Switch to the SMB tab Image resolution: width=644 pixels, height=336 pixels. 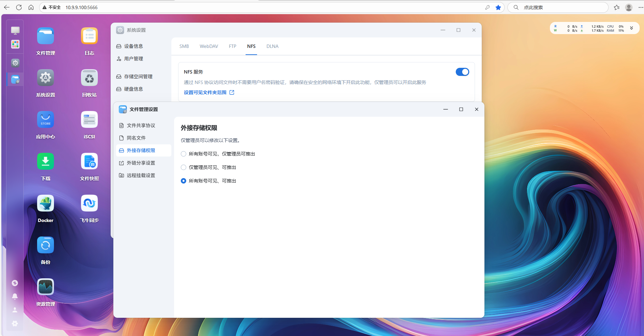point(184,46)
